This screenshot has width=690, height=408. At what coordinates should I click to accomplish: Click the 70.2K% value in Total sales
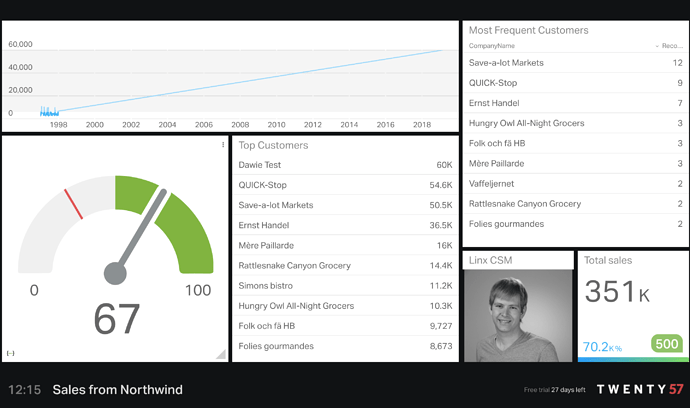602,347
